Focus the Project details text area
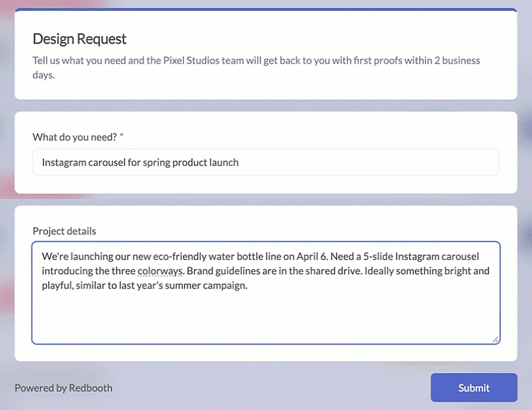The image size is (532, 410). (x=266, y=293)
